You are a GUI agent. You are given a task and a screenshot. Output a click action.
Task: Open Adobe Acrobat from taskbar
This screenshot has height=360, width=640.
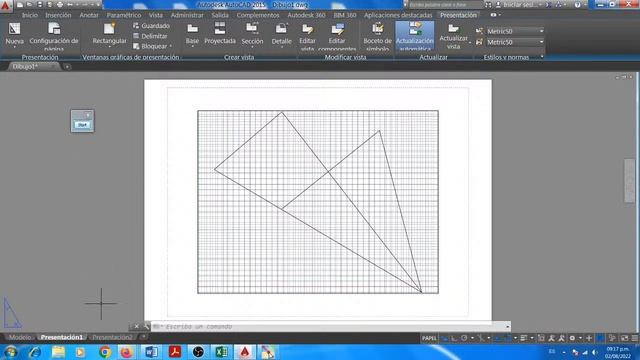tap(175, 352)
